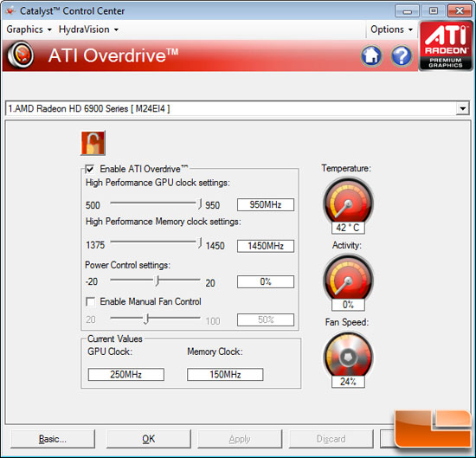
Task: Click the Discard button
Action: tap(331, 439)
